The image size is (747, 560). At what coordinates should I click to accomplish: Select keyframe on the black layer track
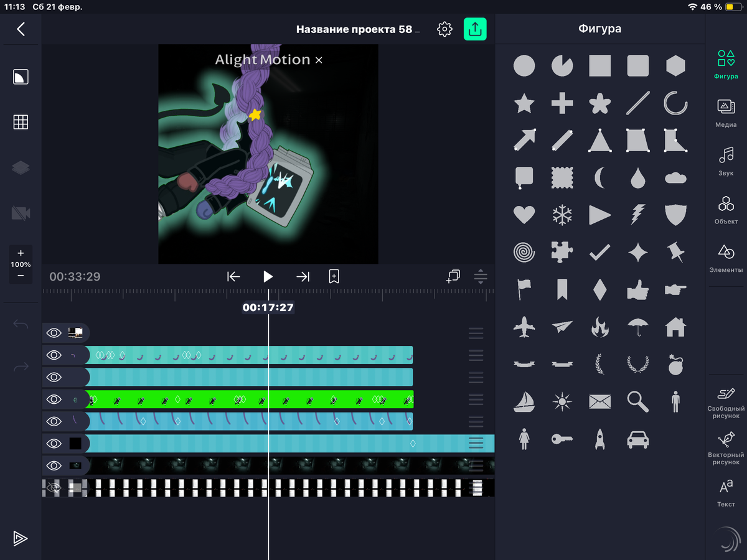[x=413, y=444]
